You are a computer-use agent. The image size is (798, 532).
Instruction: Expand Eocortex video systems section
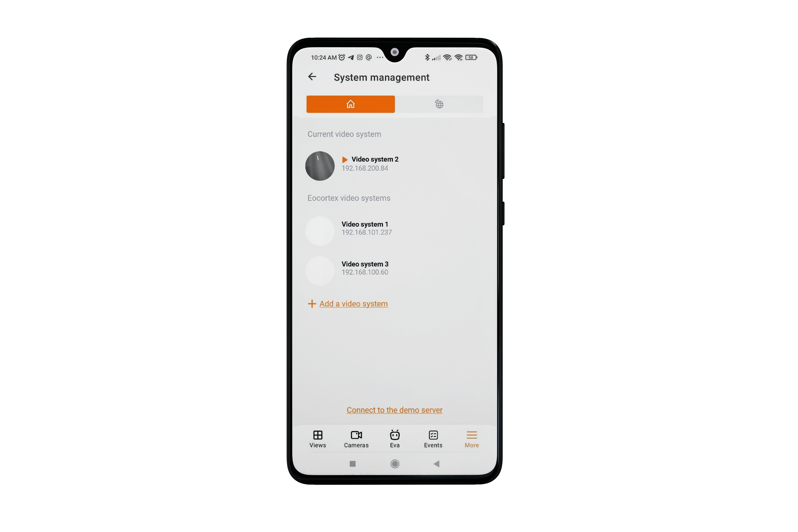click(349, 198)
